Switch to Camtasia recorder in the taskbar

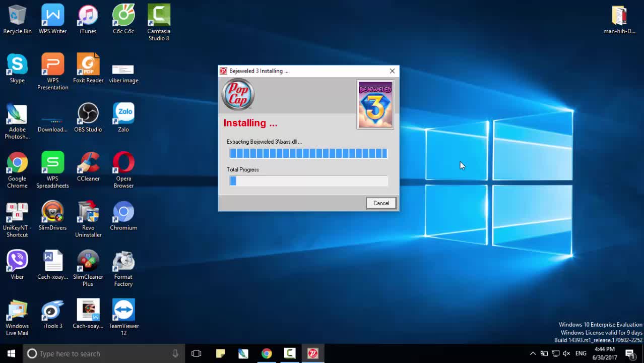(290, 353)
